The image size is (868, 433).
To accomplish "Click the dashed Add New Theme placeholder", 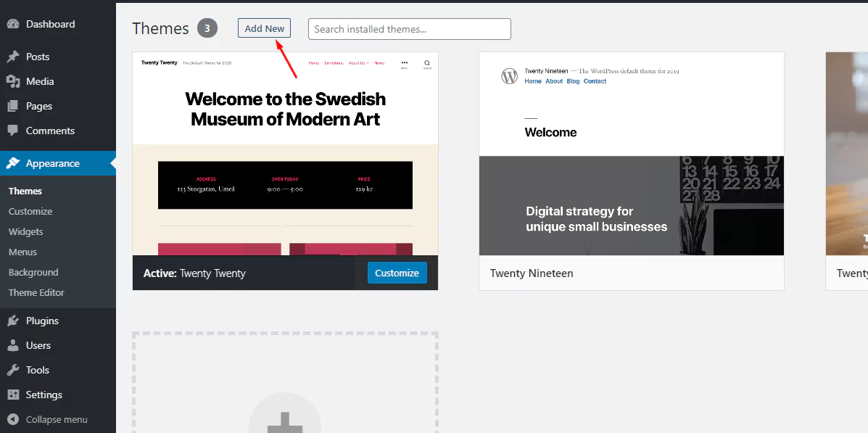I will (285, 383).
